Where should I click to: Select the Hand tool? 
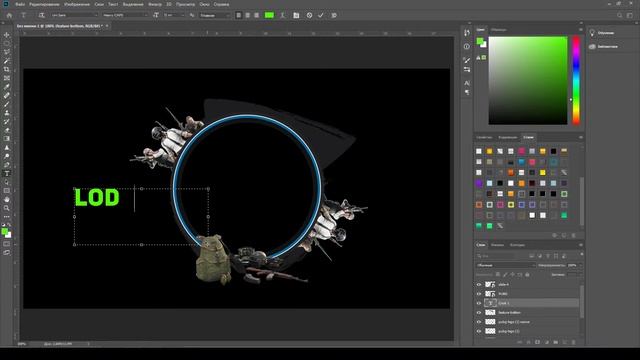point(7,200)
